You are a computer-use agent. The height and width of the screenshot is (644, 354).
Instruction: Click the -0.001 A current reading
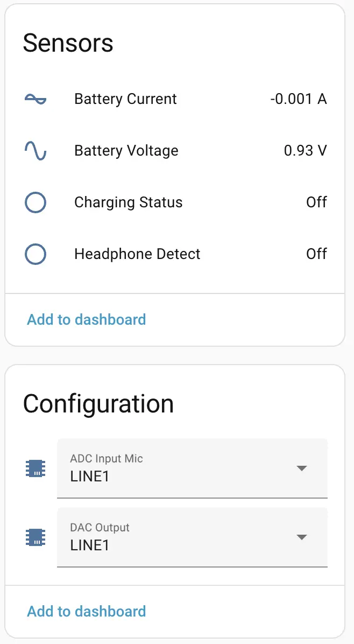point(299,99)
